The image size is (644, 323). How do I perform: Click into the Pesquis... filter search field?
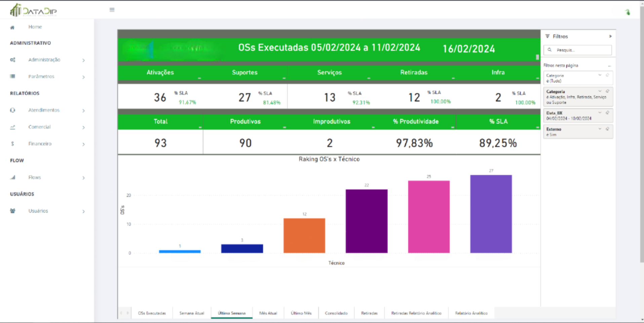click(x=577, y=50)
